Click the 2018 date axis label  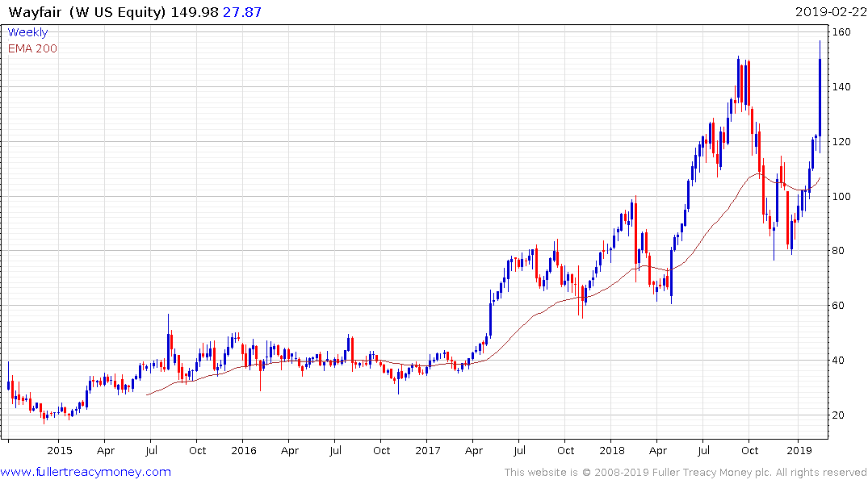pos(612,450)
